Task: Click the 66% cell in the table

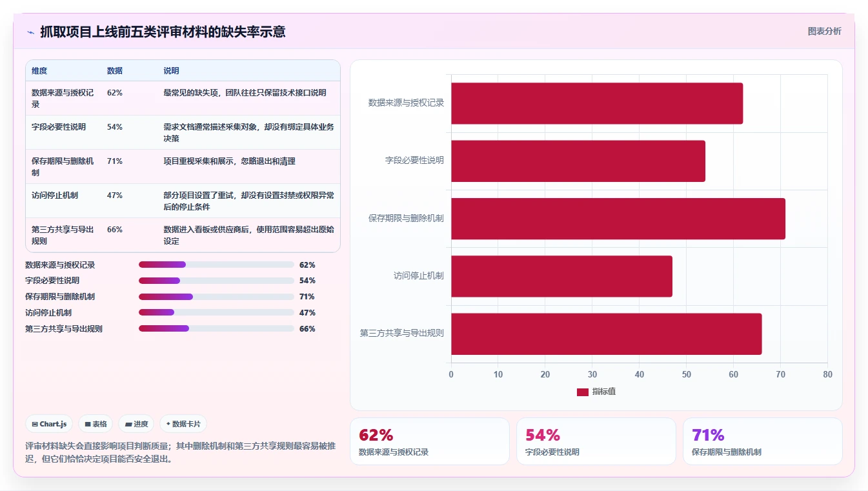Action: coord(115,230)
